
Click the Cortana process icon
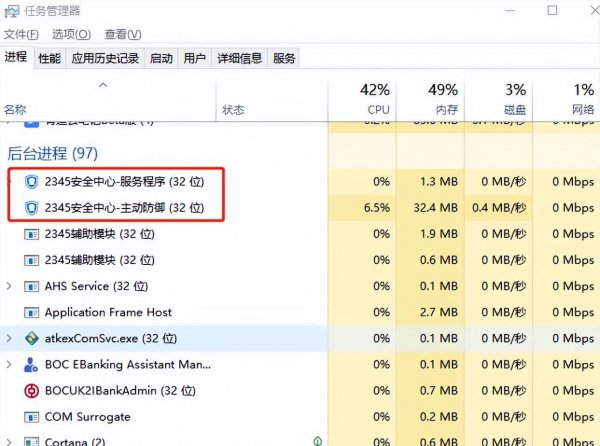31,442
